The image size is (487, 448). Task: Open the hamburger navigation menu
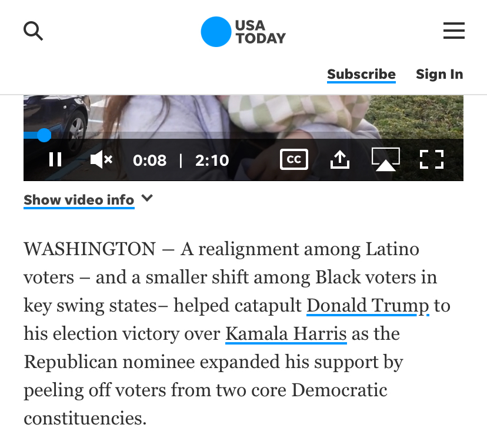pyautogui.click(x=453, y=31)
